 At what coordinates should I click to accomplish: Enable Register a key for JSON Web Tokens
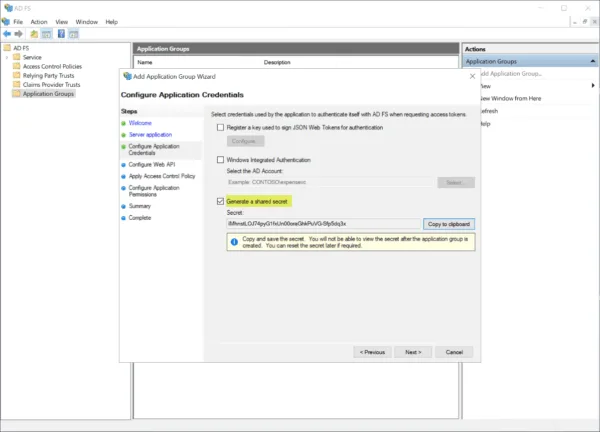[x=220, y=127]
